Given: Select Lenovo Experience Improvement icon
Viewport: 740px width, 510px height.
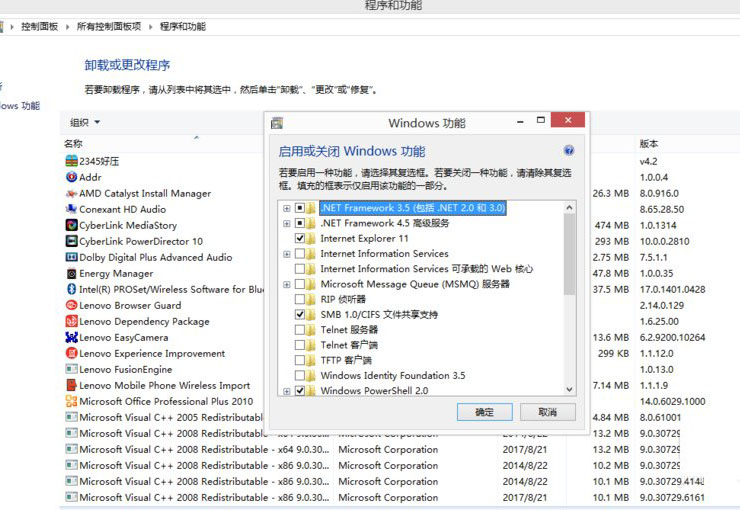Looking at the screenshot, I should tap(71, 353).
